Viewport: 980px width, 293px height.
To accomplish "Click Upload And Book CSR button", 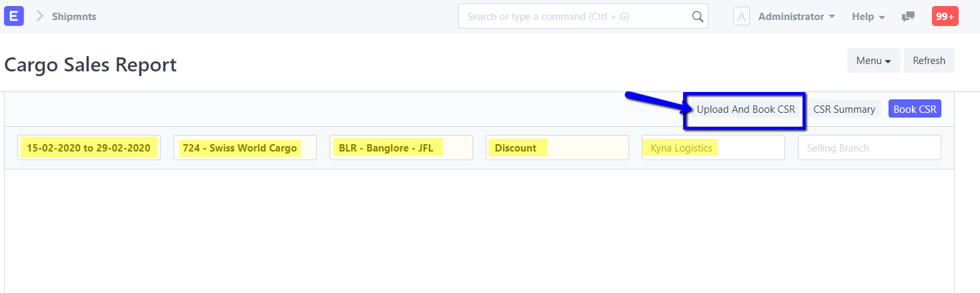I will [745, 109].
